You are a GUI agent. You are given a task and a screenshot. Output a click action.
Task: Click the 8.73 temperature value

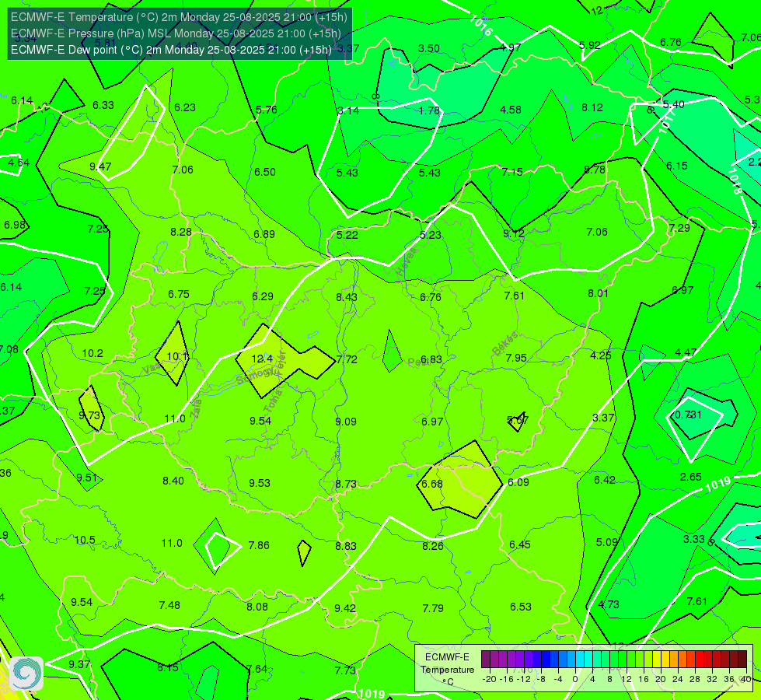tap(346, 484)
